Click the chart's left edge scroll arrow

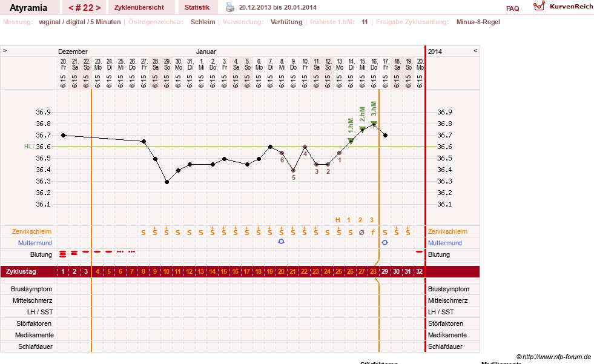coord(5,50)
